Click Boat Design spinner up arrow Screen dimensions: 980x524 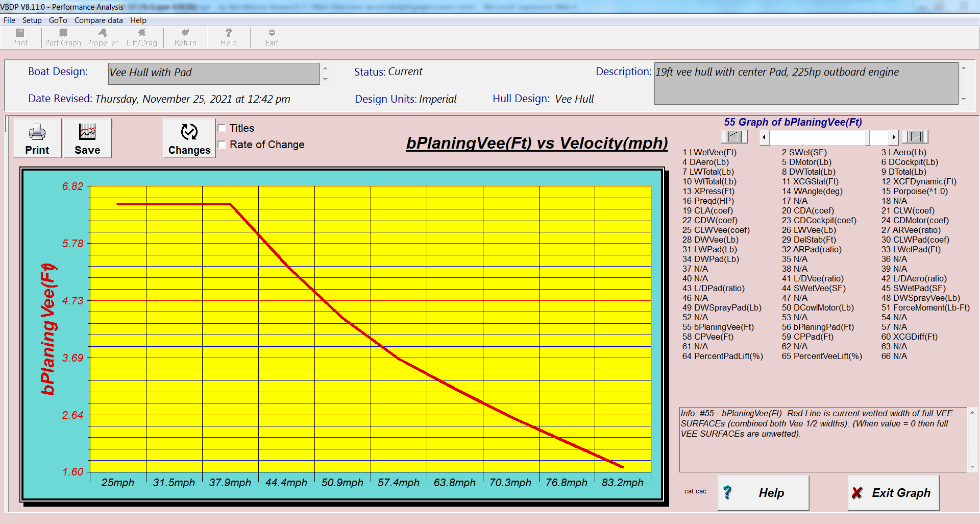click(x=325, y=68)
